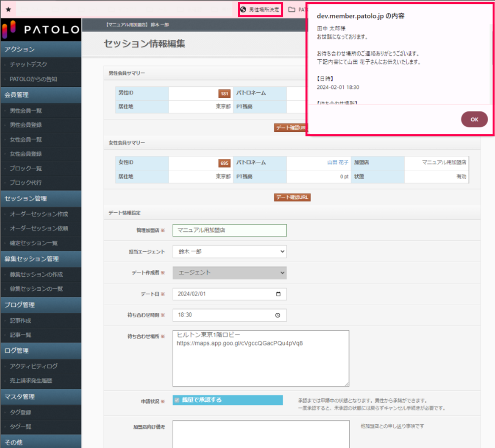Click the 会員管理 section header
The height and width of the screenshot is (448, 495).
click(41, 95)
